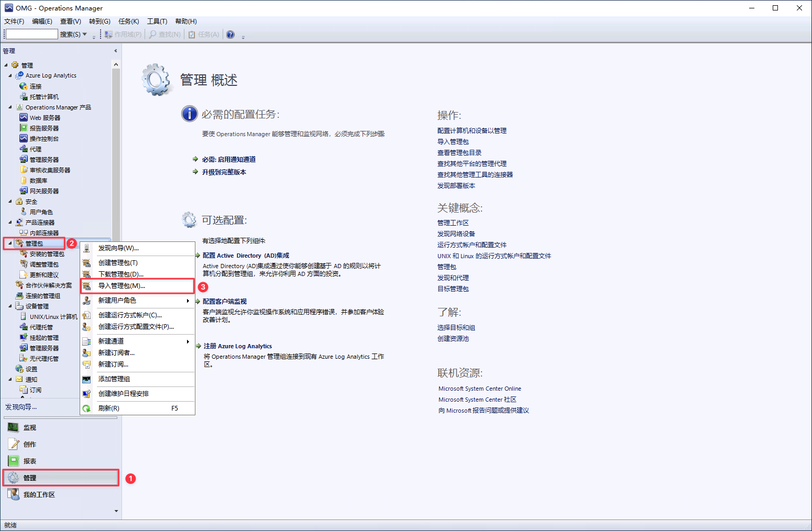Click the 任务(A) tasks icon in the toolbar
The width and height of the screenshot is (812, 531).
192,34
